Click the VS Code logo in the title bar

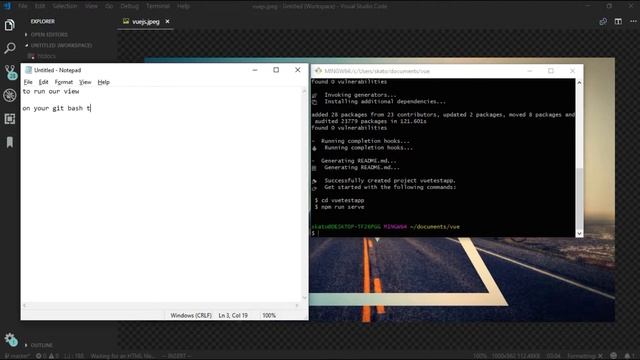(7, 6)
